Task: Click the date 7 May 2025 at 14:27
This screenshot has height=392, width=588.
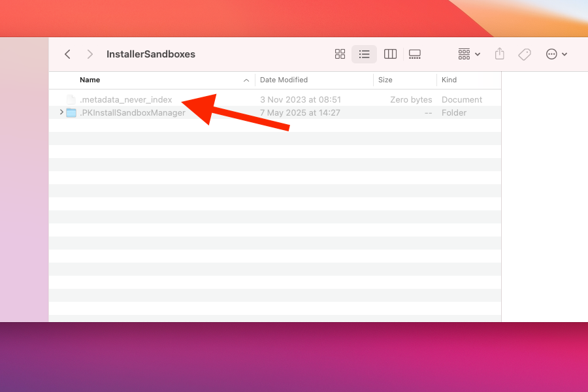Action: [300, 113]
